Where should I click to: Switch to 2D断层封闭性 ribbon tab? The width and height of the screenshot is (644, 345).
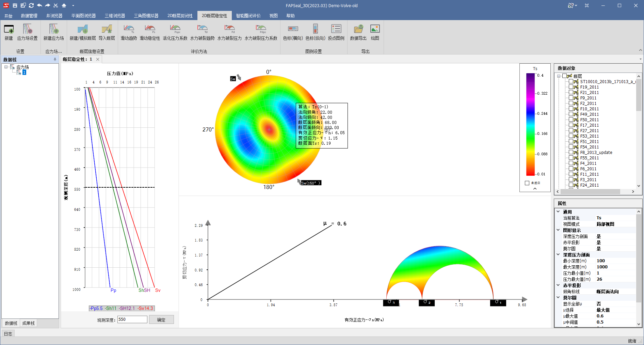[x=180, y=16]
